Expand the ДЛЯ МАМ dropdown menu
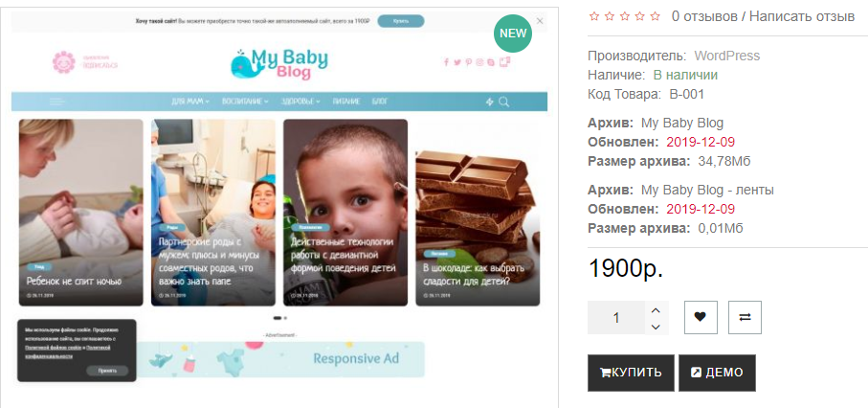868x408 pixels. point(190,102)
